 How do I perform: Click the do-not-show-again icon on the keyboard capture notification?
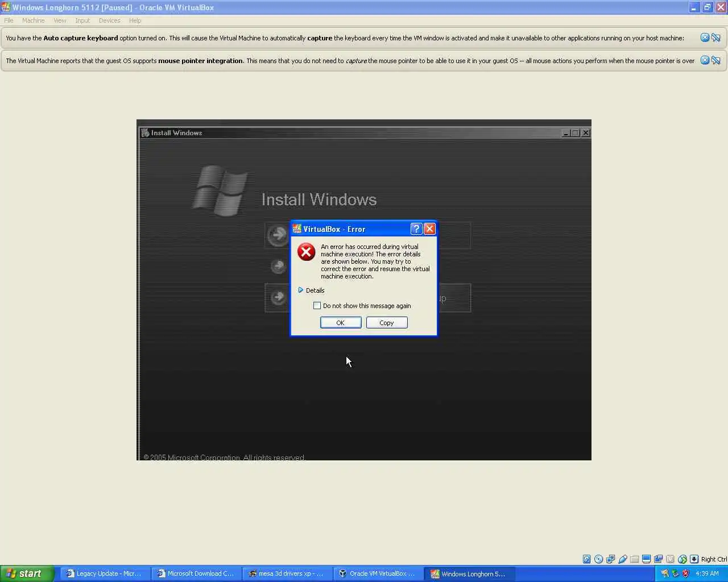716,38
